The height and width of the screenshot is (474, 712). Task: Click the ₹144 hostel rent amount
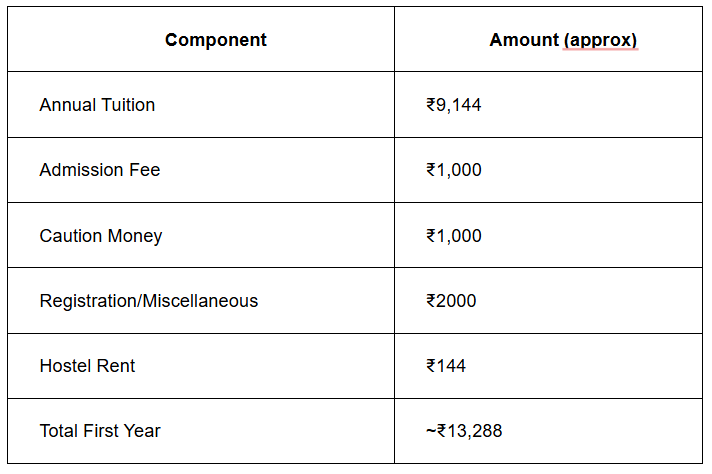click(x=445, y=366)
